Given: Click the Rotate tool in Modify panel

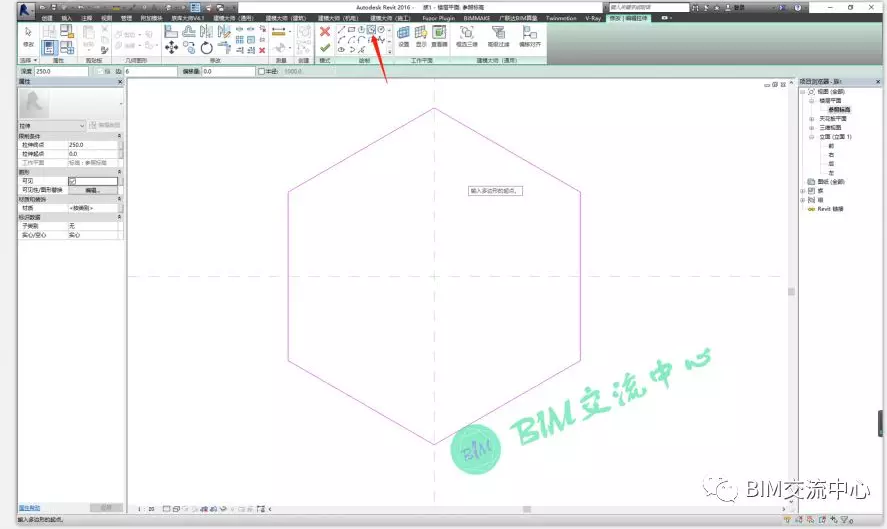Looking at the screenshot, I should [x=206, y=48].
